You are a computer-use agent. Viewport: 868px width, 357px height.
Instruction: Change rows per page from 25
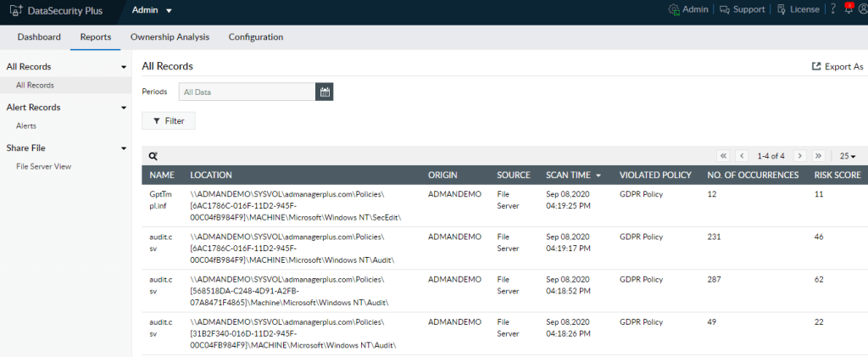point(847,156)
